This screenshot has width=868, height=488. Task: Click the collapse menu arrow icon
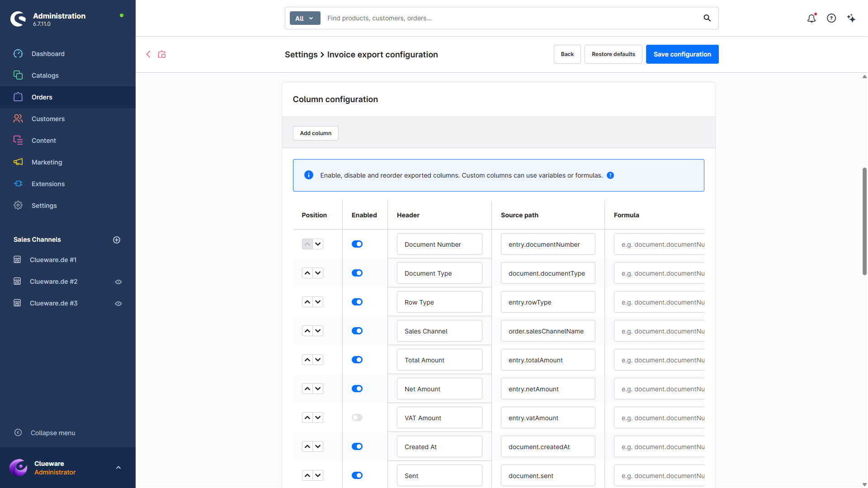(18, 432)
